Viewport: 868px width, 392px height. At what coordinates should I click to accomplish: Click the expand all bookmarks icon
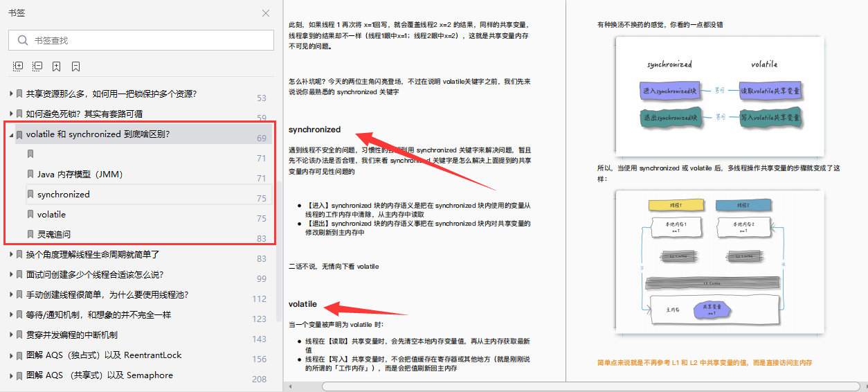tap(18, 66)
